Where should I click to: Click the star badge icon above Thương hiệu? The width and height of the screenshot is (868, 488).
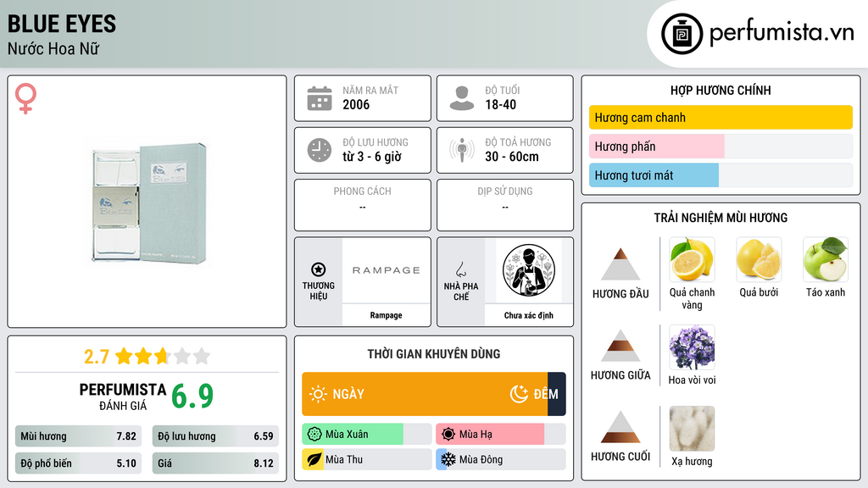319,269
